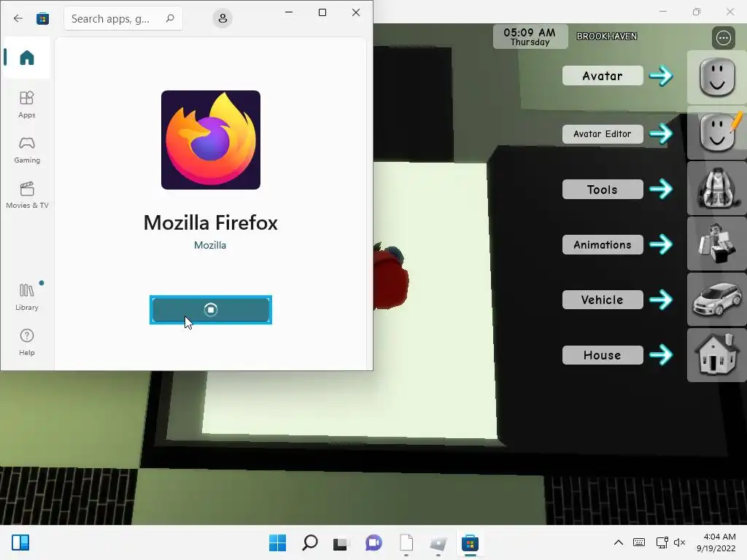Click the Avatar Editor label
The image size is (747, 560).
click(x=603, y=134)
